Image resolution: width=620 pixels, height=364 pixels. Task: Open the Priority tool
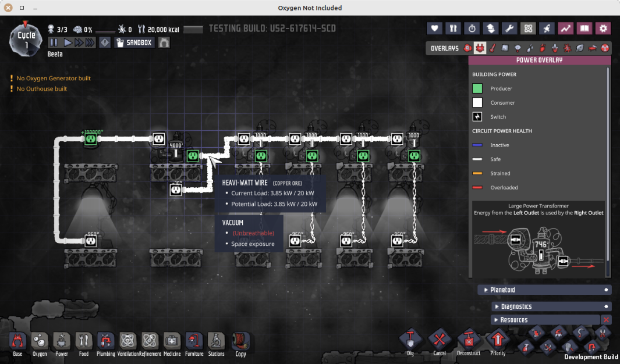(x=498, y=340)
